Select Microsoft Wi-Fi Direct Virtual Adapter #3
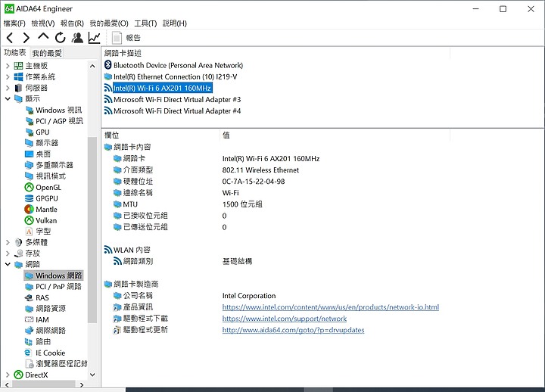 point(173,100)
